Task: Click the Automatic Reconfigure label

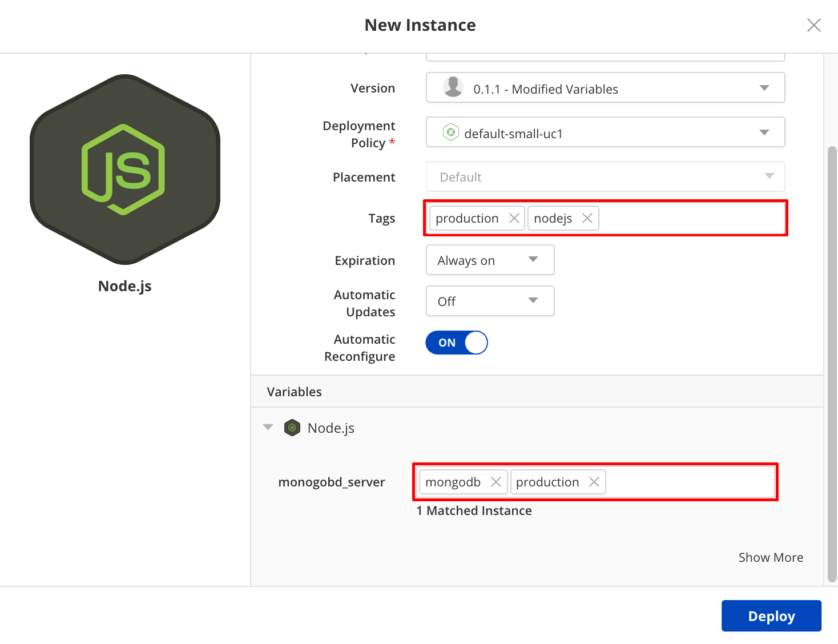Action: coord(360,348)
